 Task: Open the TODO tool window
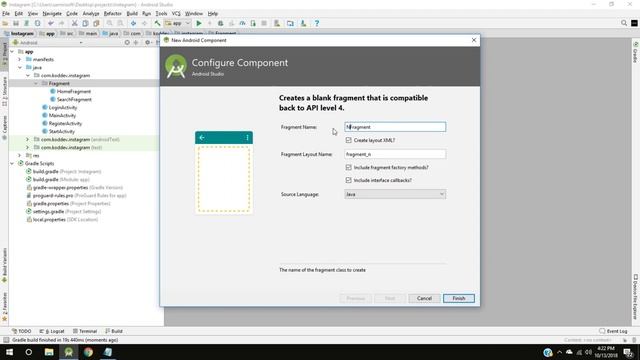22,331
